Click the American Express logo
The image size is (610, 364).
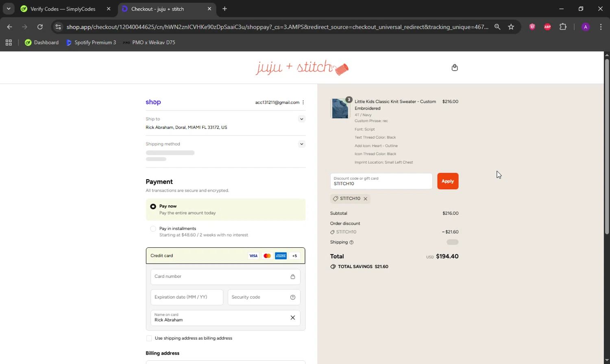[281, 256]
